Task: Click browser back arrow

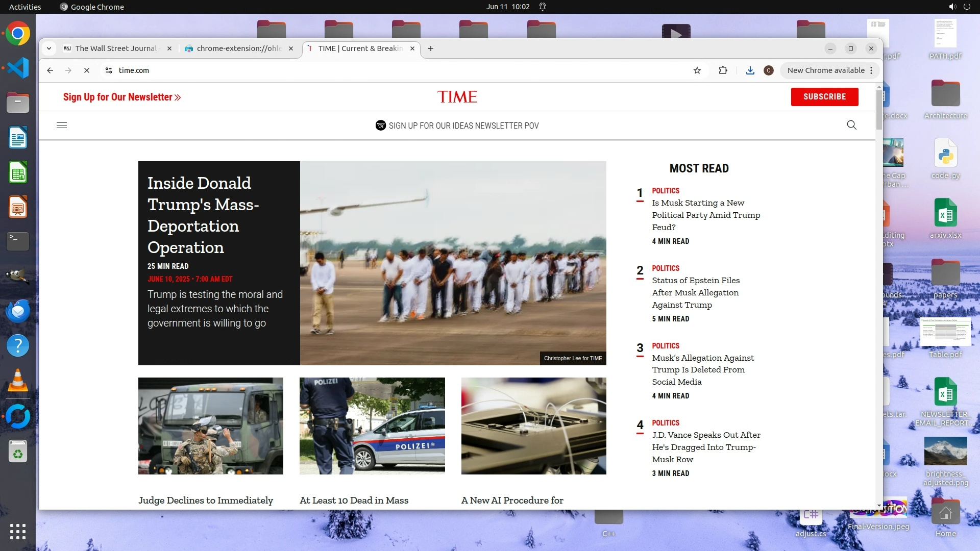Action: (50, 70)
